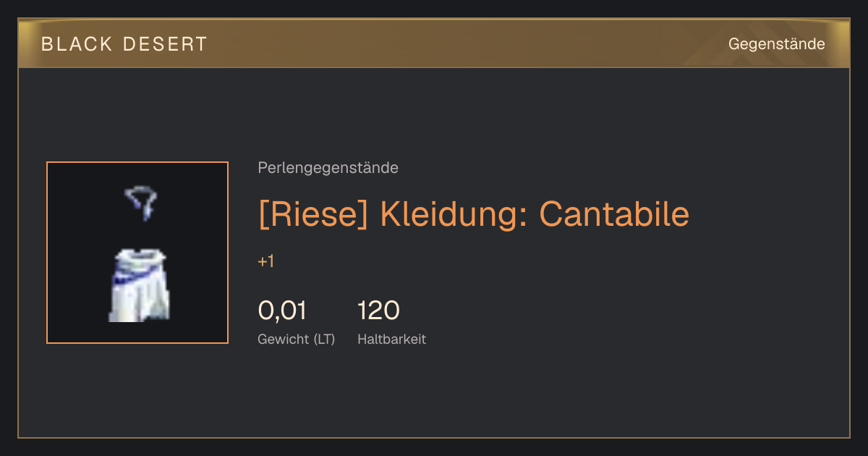Click the +1 enhancement indicator
The height and width of the screenshot is (456, 868).
point(266,261)
